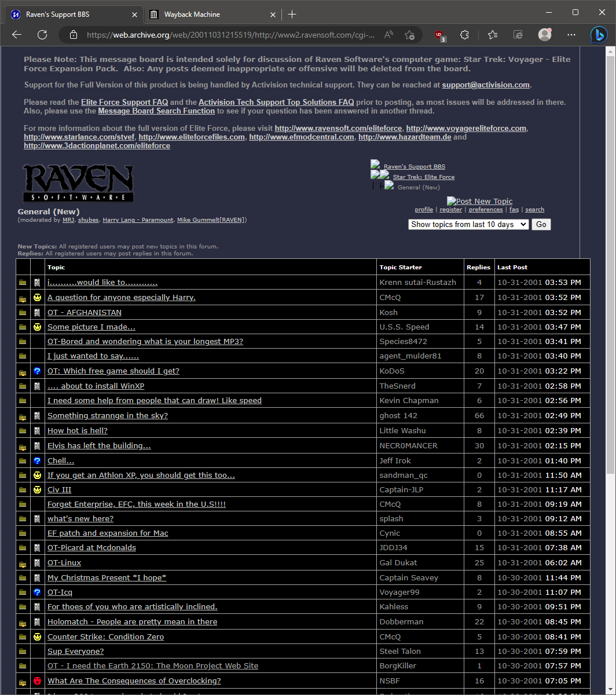
Task: Click question icon beside 'Chell...' topic
Action: tap(37, 461)
